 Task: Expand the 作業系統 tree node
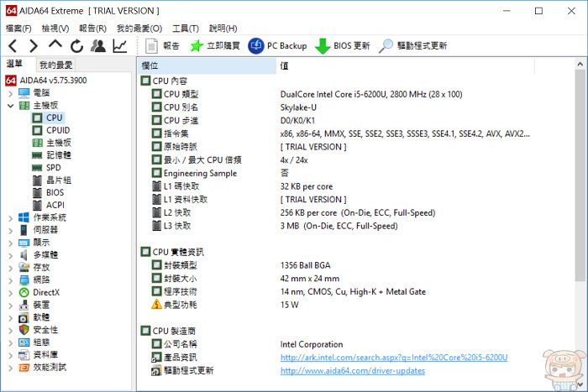(x=10, y=218)
